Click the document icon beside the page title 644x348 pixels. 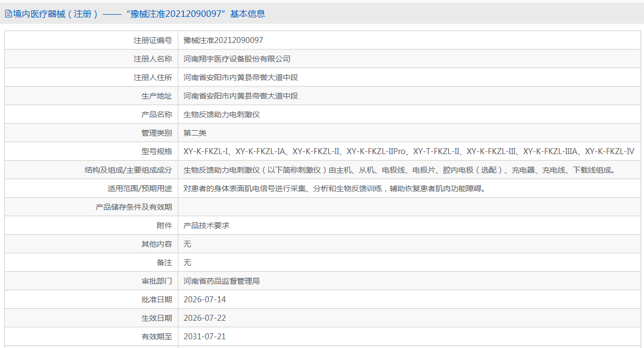click(x=8, y=14)
